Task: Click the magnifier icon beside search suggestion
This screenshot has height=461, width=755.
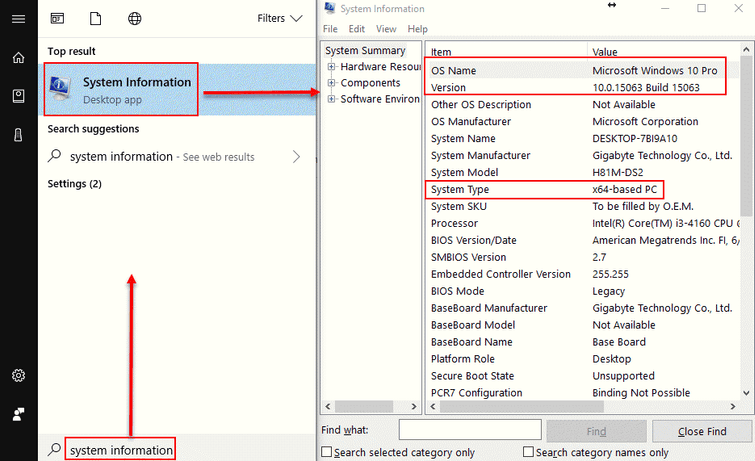Action: pos(54,156)
